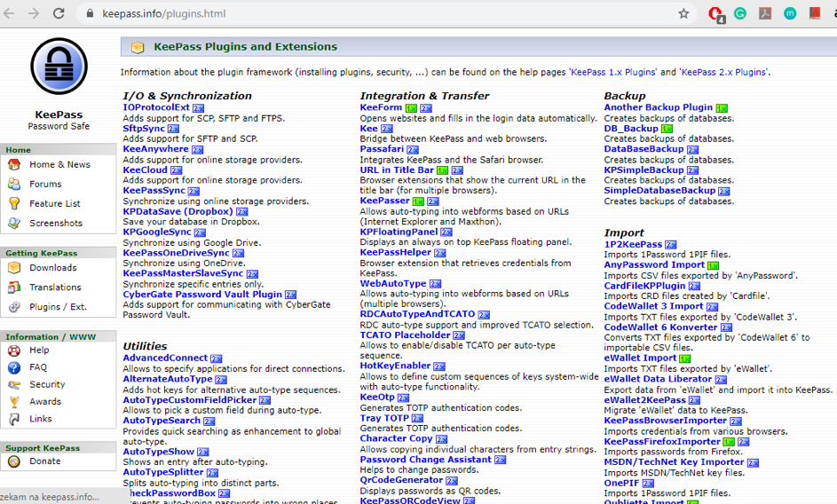
Task: Open the SftpSync plugin link
Action: (x=144, y=128)
